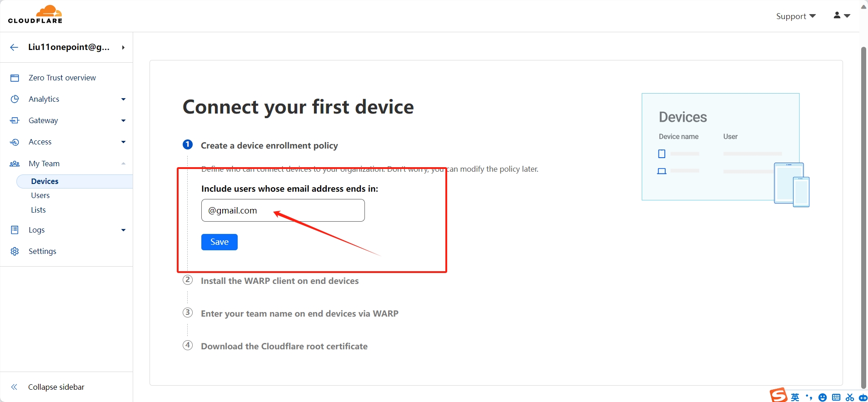Image resolution: width=868 pixels, height=402 pixels.
Task: Click the email domain input field
Action: 283,210
